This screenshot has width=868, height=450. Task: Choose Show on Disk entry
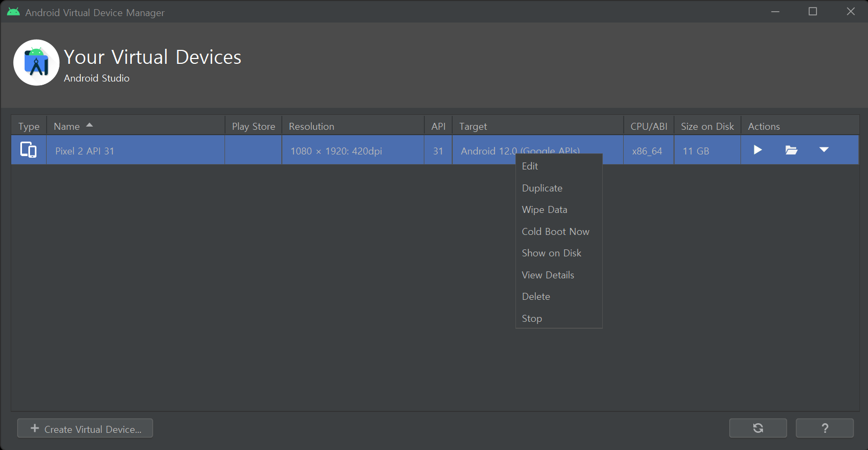click(559, 253)
